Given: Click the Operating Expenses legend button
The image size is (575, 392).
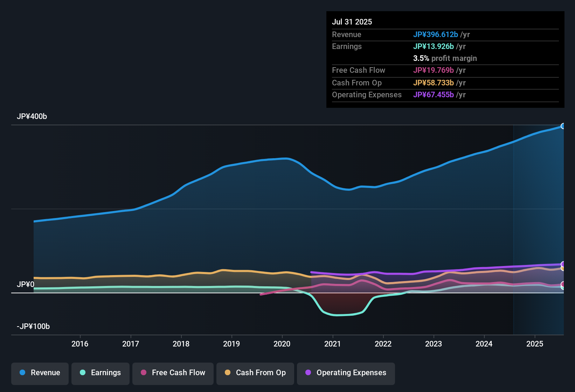Looking at the screenshot, I should (x=346, y=373).
